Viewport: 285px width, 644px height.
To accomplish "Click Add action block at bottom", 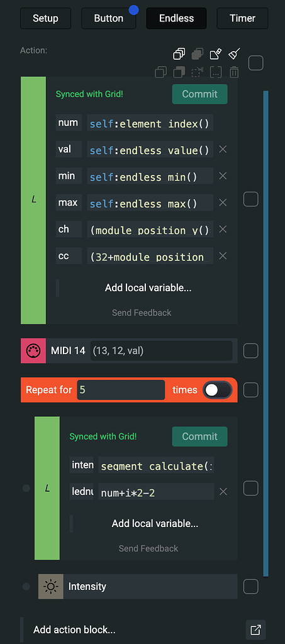I will tap(74, 630).
